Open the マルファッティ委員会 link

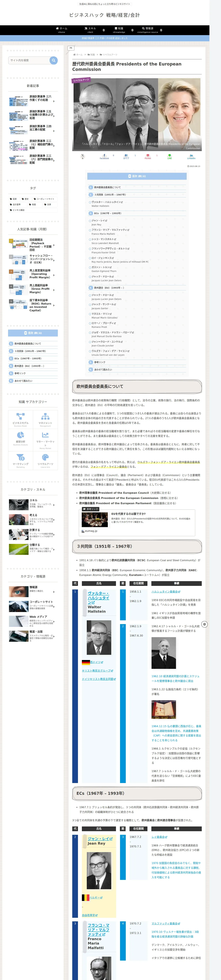(x=166, y=924)
